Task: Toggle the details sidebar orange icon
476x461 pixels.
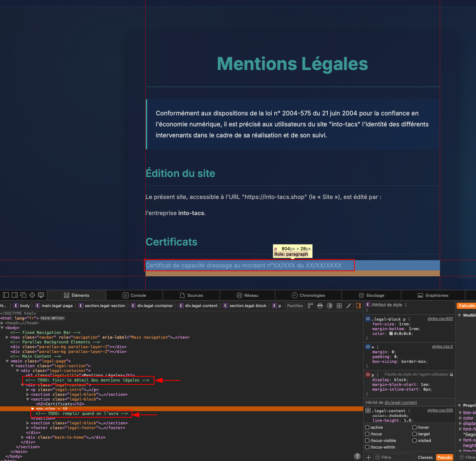Action: [x=358, y=306]
